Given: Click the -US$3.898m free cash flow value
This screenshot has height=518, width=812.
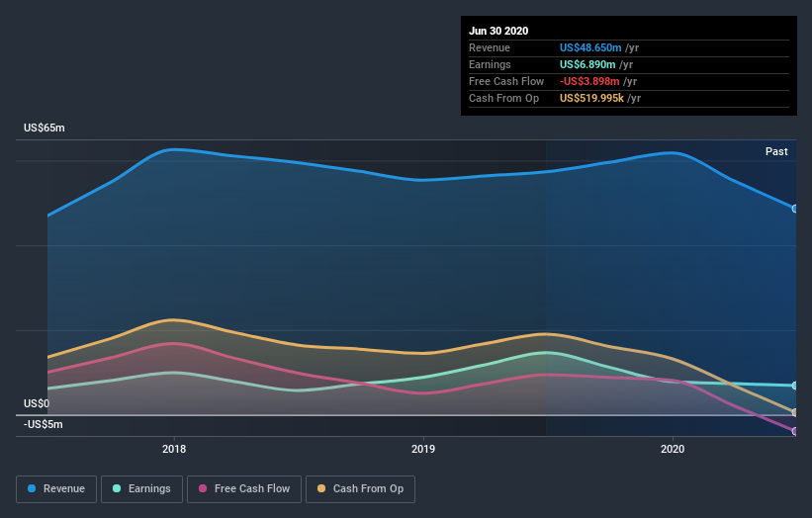Looking at the screenshot, I should pyautogui.click(x=589, y=81).
